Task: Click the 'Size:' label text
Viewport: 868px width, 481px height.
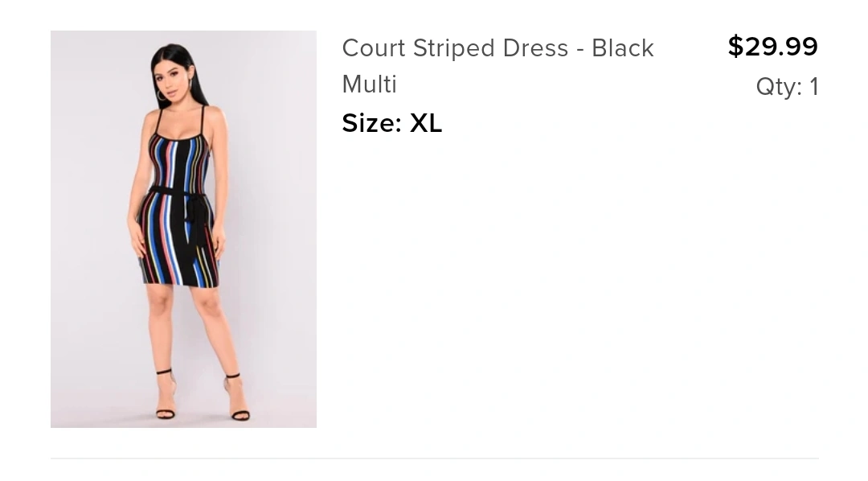Action: tap(372, 123)
